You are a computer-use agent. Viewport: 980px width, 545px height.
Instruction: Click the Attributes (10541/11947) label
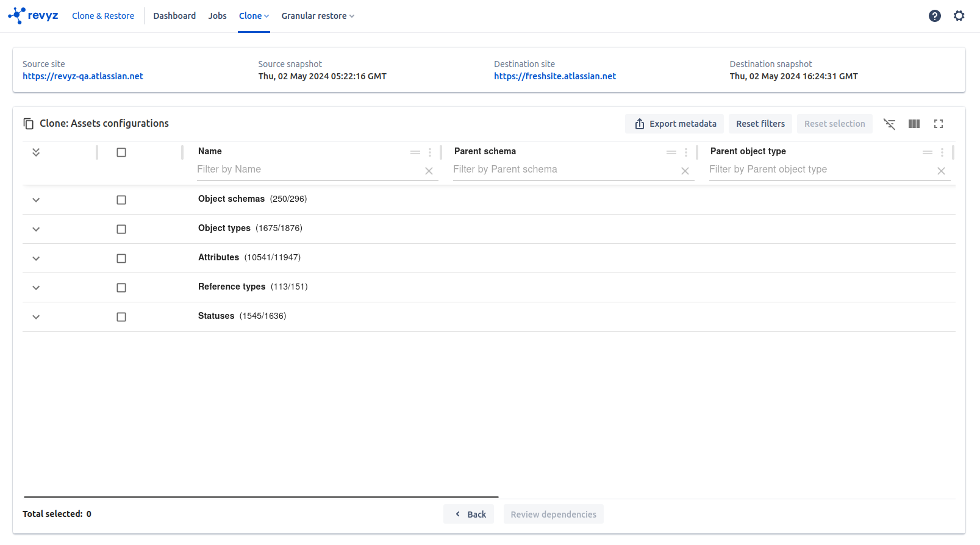249,257
